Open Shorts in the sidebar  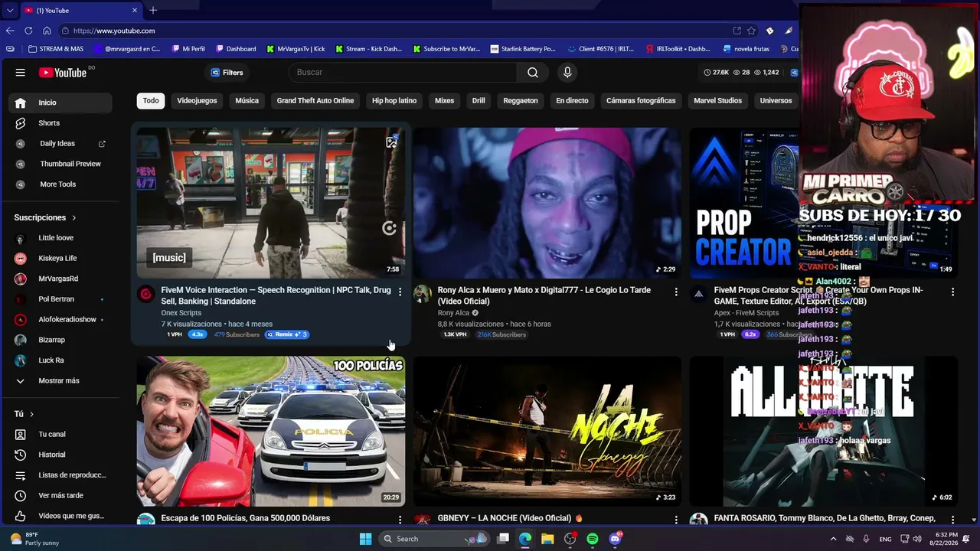click(x=60, y=123)
